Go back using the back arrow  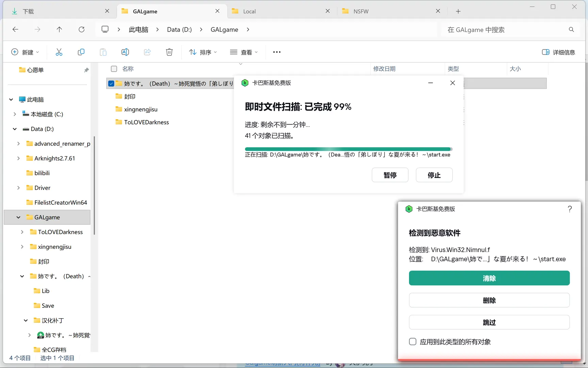(x=15, y=30)
